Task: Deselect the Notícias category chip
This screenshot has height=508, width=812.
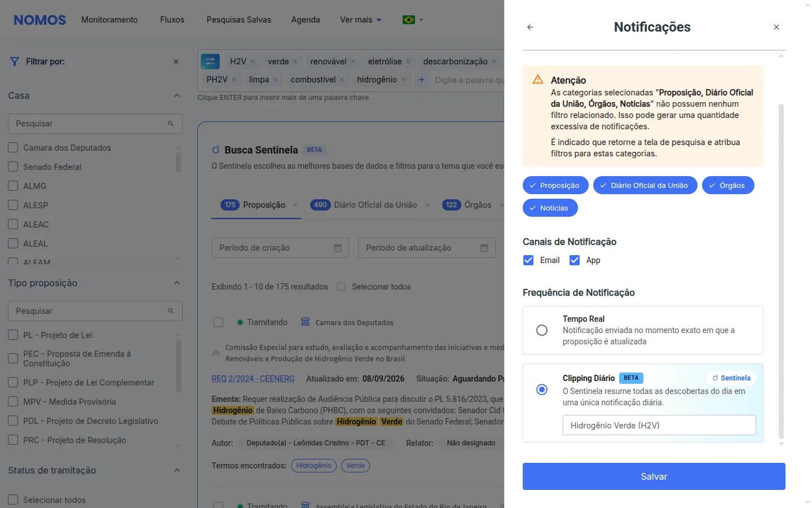Action: point(550,208)
